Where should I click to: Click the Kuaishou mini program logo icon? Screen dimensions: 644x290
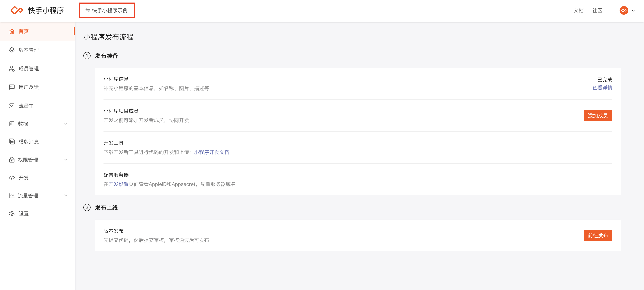[17, 10]
